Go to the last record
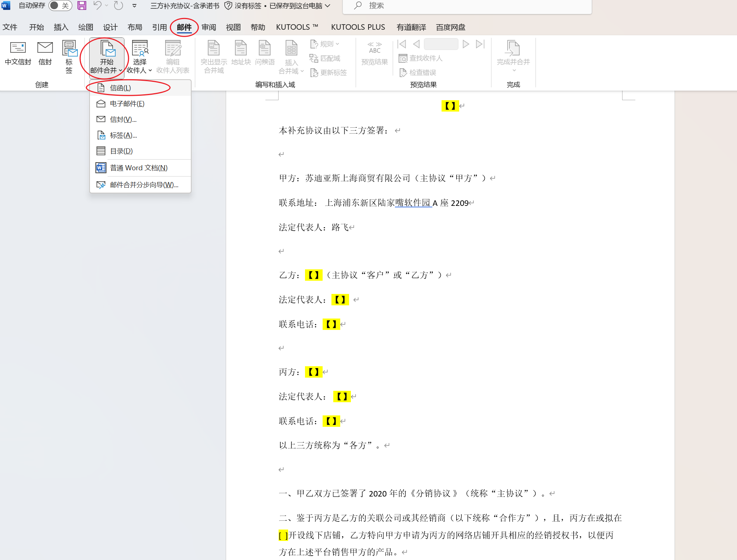 click(480, 44)
